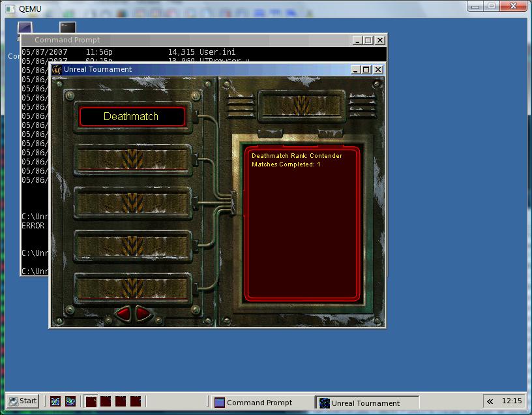Viewport: 532px width, 415px height.
Task: Open the Start menu
Action: pyautogui.click(x=23, y=401)
